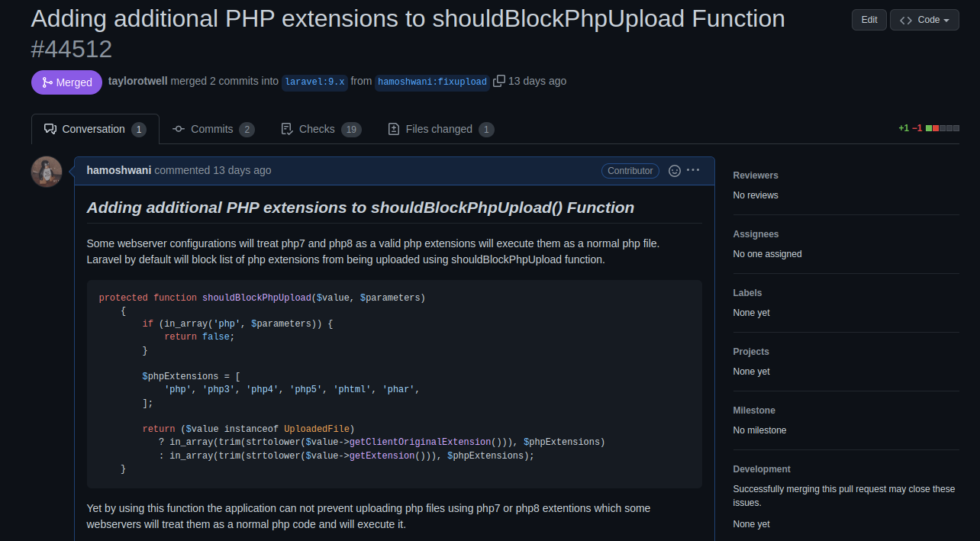Copy head branch name icon
The width and height of the screenshot is (980, 541).
[x=499, y=81]
